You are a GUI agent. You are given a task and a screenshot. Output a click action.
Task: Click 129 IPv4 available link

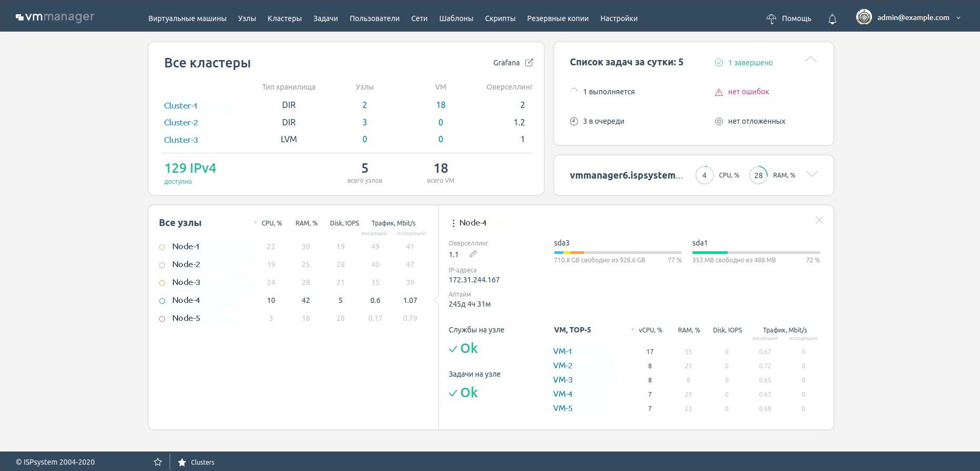point(190,168)
